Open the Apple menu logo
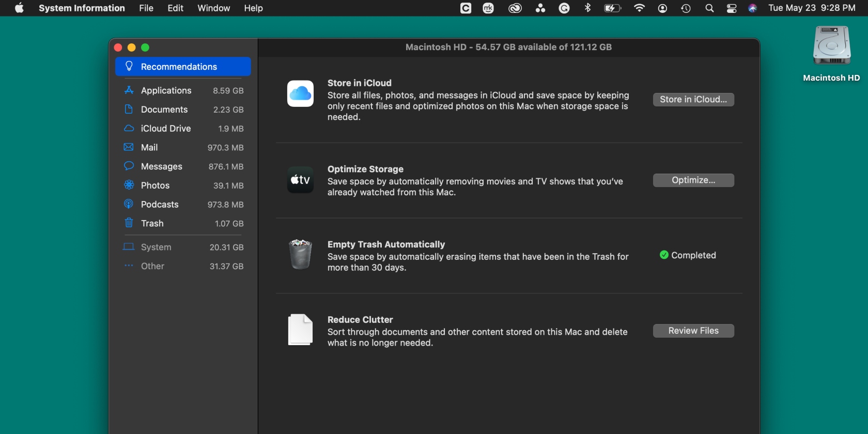Image resolution: width=868 pixels, height=434 pixels. (19, 8)
